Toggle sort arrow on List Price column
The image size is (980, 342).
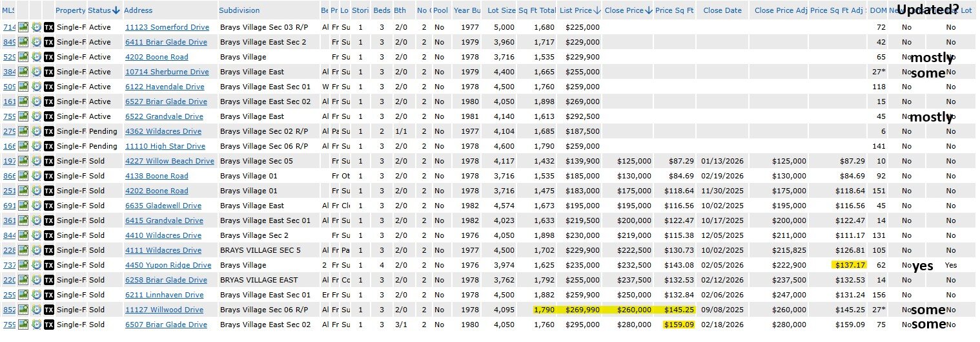pos(597,10)
